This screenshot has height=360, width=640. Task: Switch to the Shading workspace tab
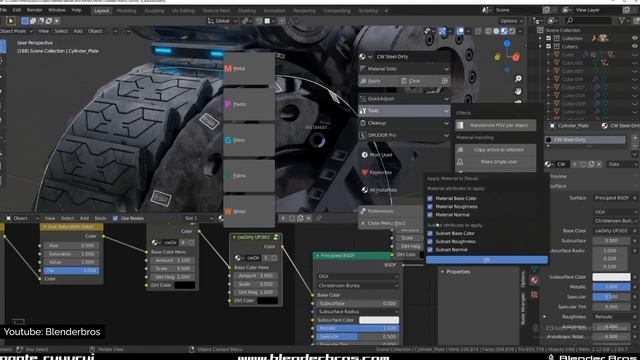click(247, 11)
